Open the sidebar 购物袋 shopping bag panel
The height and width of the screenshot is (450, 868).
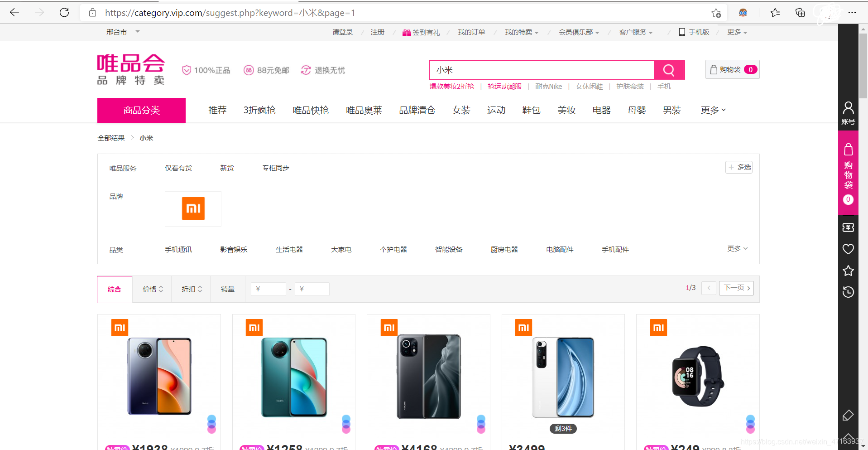point(848,173)
